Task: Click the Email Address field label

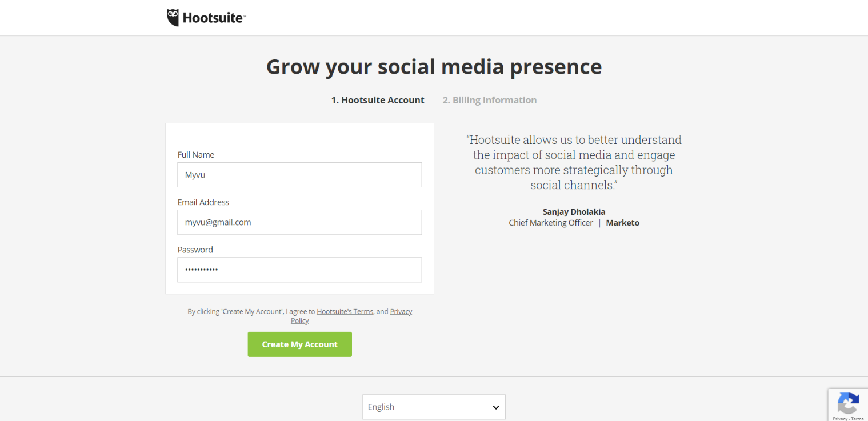Action: tap(203, 202)
